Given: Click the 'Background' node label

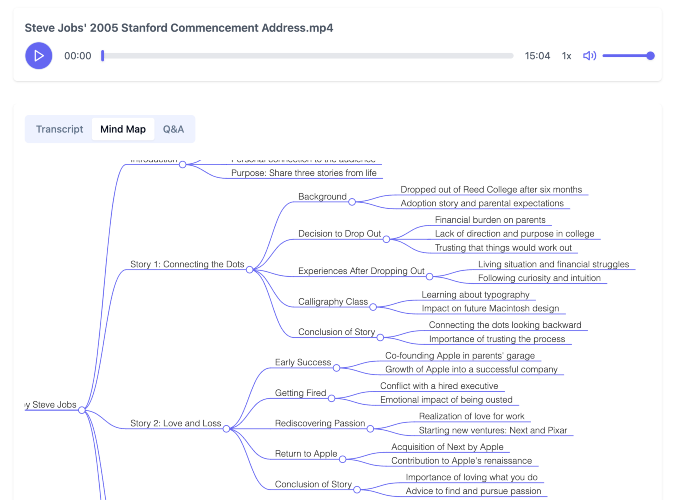Looking at the screenshot, I should (x=323, y=196).
